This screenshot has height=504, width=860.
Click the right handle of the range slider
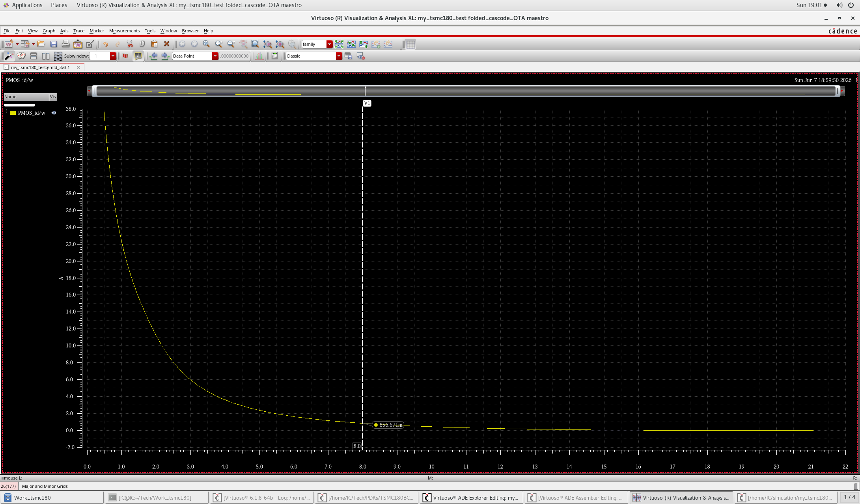pyautogui.click(x=838, y=91)
